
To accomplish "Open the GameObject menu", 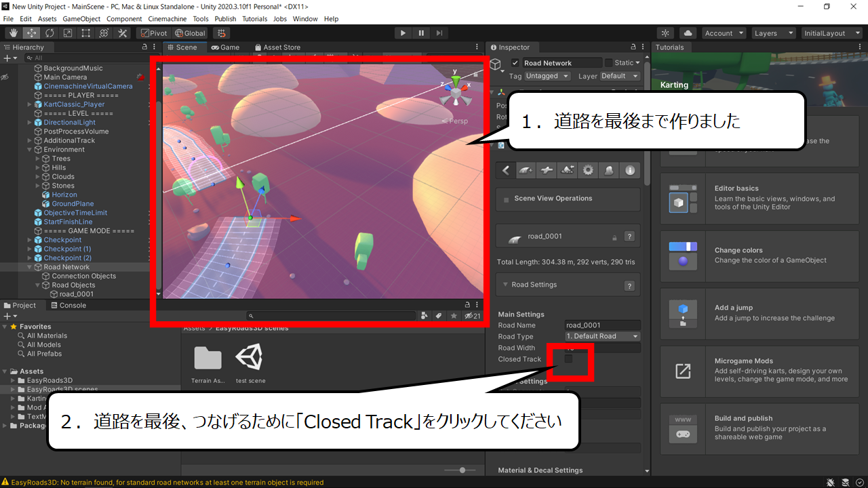I will (83, 19).
